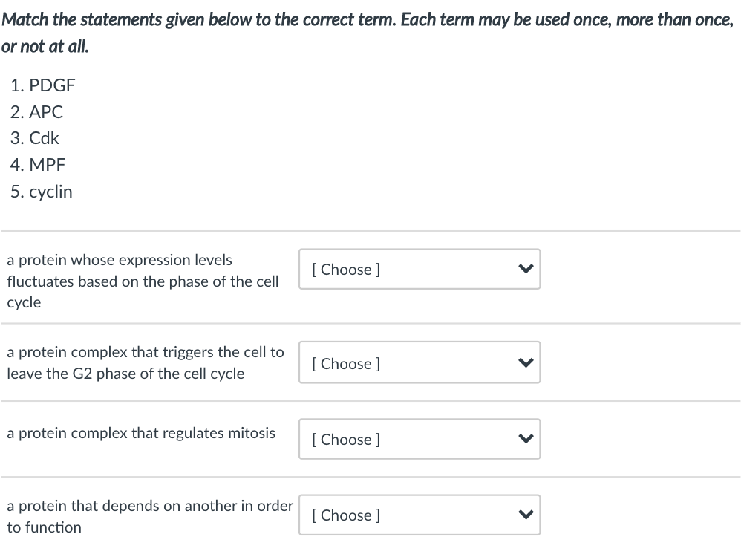The image size is (744, 560).
Task: Click the chevron arrow on the second Choose box
Action: tap(525, 362)
